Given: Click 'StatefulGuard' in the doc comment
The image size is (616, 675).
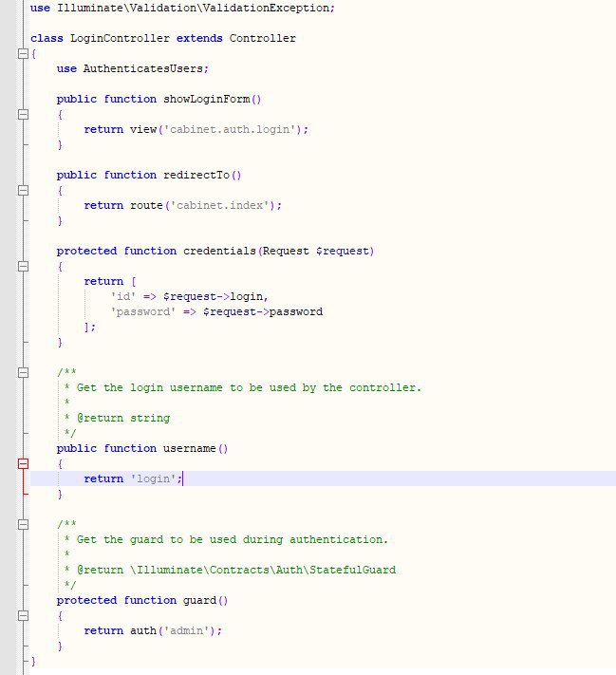Looking at the screenshot, I should 352,570.
